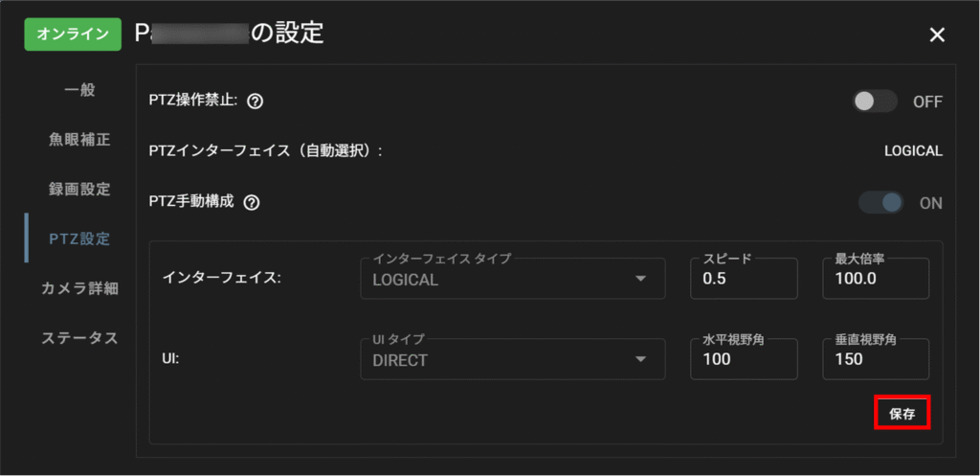The width and height of the screenshot is (980, 476).
Task: Click the 水平視野角 input field
Action: click(744, 359)
